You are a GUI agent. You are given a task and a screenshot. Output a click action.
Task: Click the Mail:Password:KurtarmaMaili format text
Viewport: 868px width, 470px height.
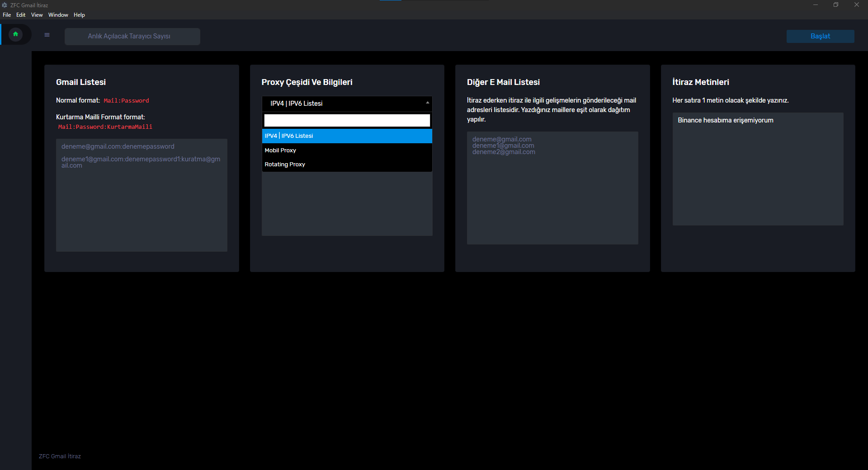(x=105, y=127)
